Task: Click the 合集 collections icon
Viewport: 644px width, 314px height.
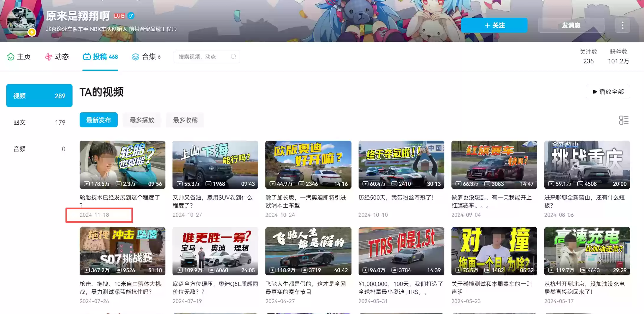Action: (x=135, y=57)
